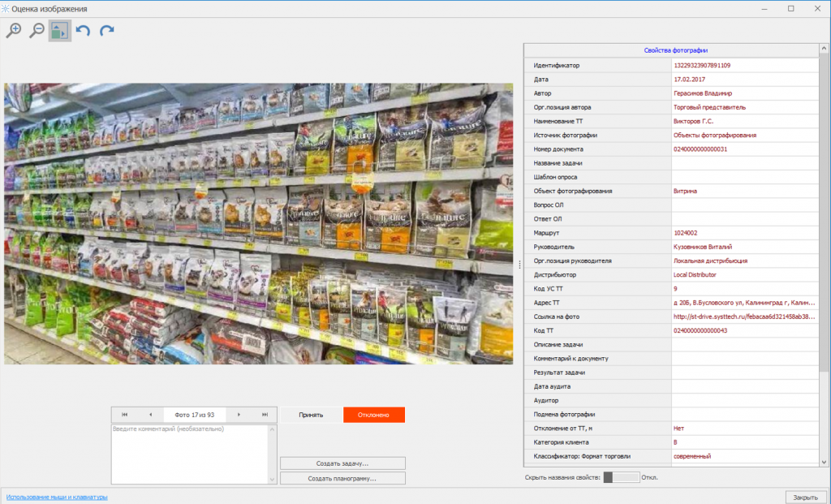Image resolution: width=831 pixels, height=504 pixels.
Task: Click into the comment text field
Action: [x=190, y=454]
